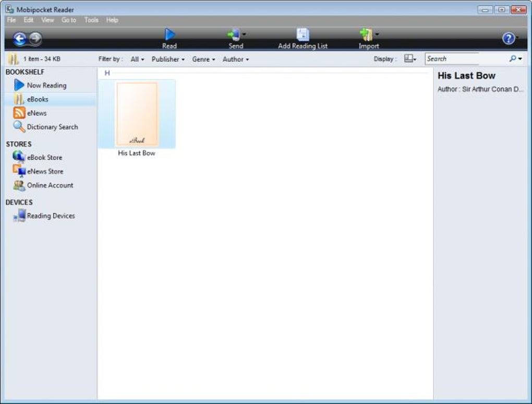Expand the Publisher filter dropdown

[168, 59]
